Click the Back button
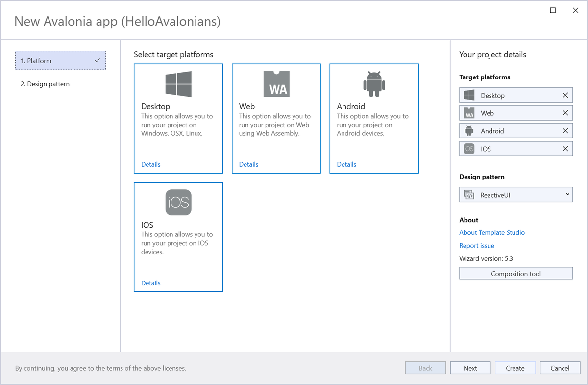This screenshot has width=588, height=385. (x=425, y=368)
